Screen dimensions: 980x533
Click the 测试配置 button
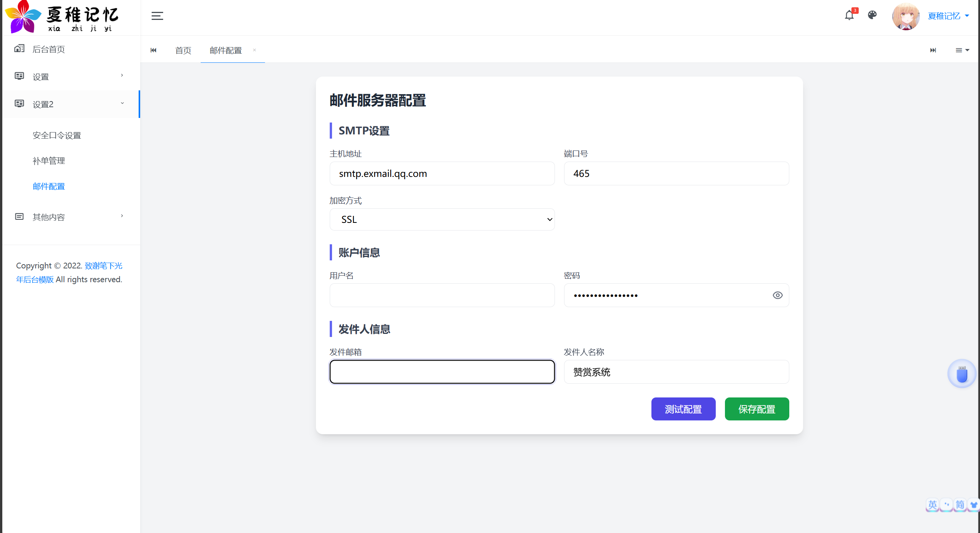683,409
